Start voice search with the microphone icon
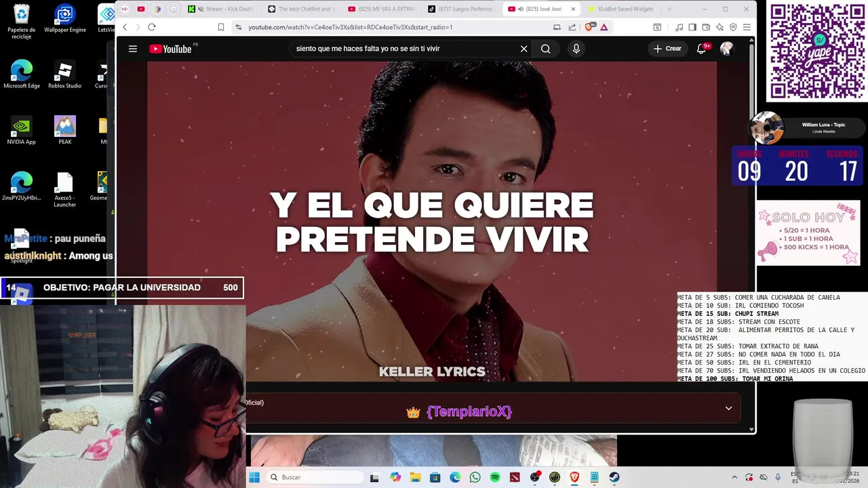 coord(576,49)
